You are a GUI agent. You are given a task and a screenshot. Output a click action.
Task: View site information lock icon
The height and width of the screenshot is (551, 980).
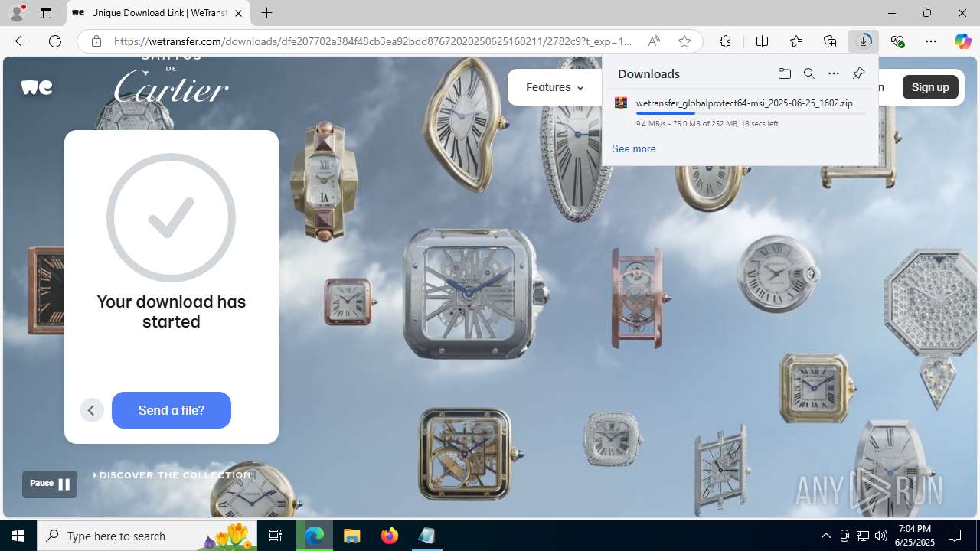point(96,41)
